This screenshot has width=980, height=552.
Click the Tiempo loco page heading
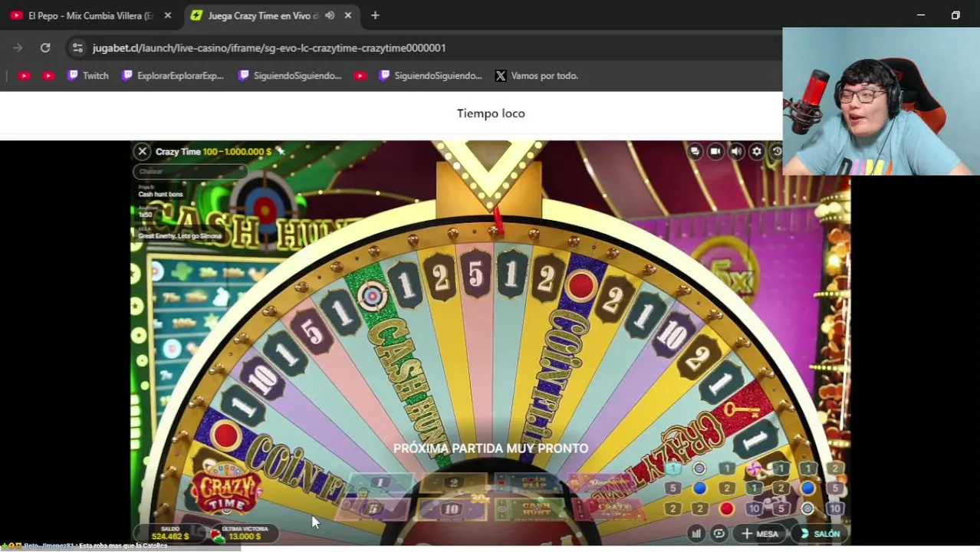click(x=491, y=113)
